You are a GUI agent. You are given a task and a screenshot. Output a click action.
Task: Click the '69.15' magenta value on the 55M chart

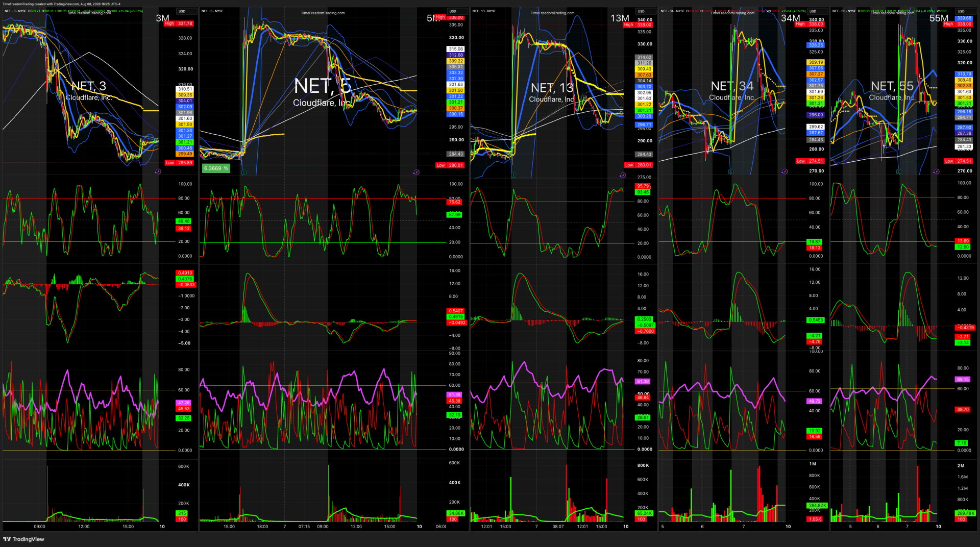(963, 380)
